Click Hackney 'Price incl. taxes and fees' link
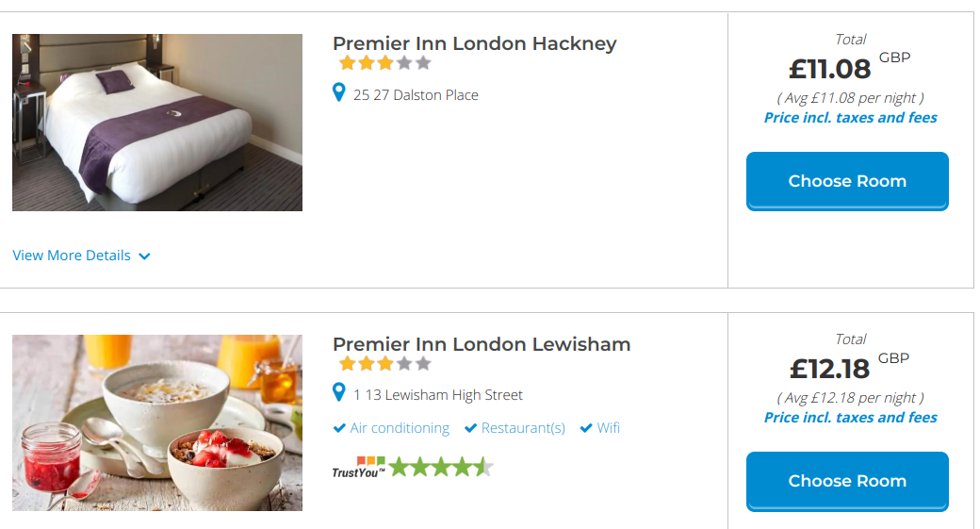The height and width of the screenshot is (529, 980). [x=850, y=118]
